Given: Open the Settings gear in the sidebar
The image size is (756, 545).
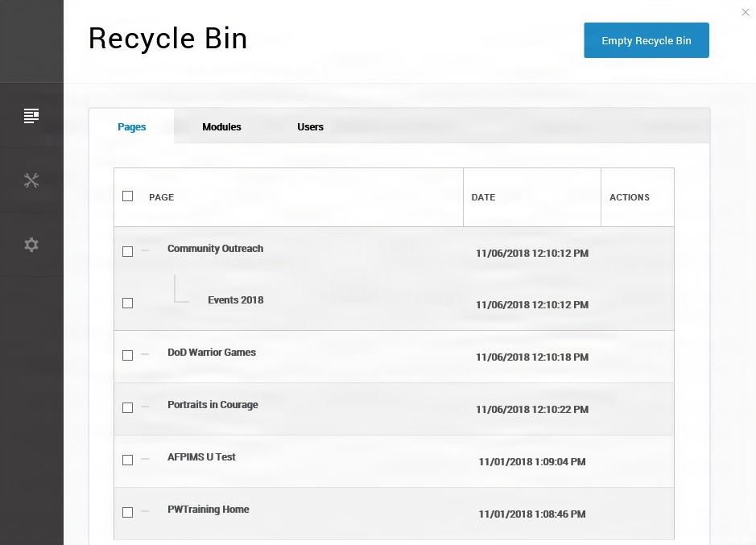Looking at the screenshot, I should pos(31,245).
